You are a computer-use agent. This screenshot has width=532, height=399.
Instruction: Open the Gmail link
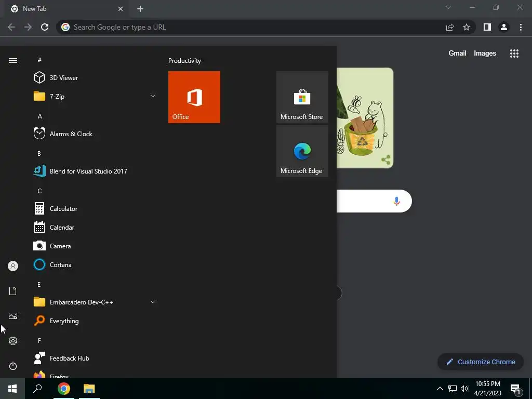[457, 54]
